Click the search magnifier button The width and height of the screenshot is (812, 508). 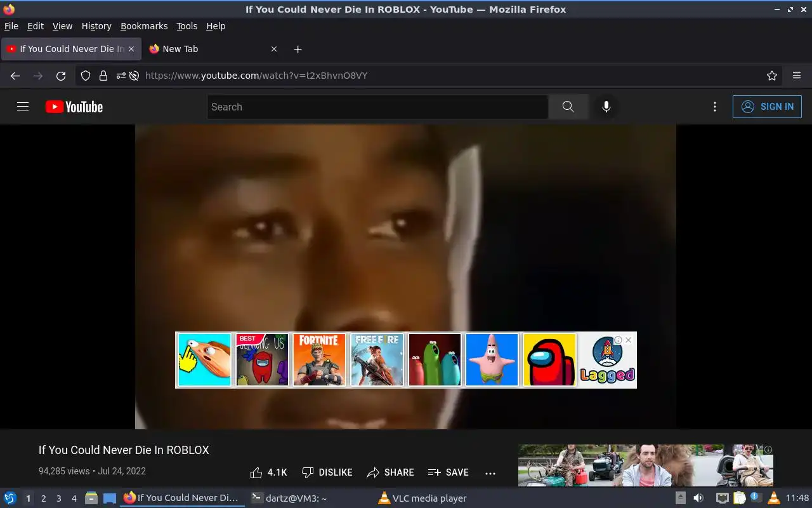(x=568, y=107)
